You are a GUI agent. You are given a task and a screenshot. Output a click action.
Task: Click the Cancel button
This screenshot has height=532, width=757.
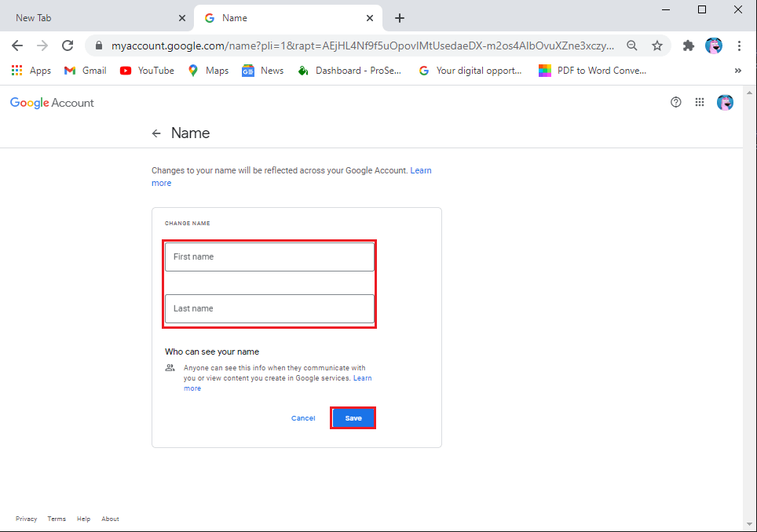click(303, 418)
